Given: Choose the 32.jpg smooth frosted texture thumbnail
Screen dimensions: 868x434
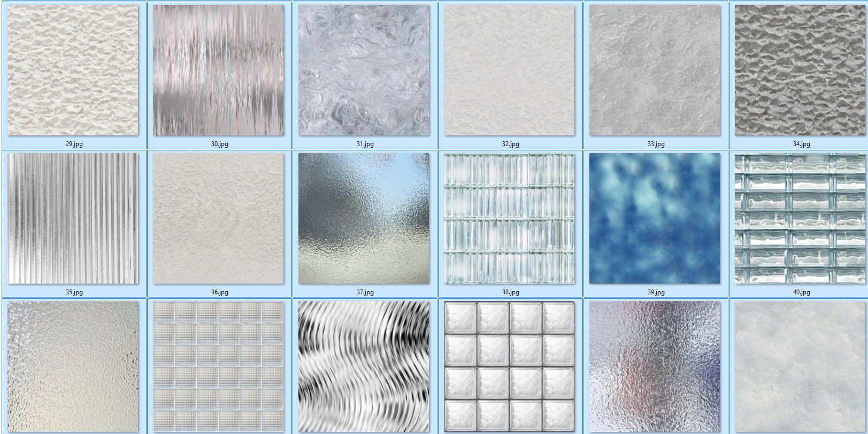Looking at the screenshot, I should [510, 71].
